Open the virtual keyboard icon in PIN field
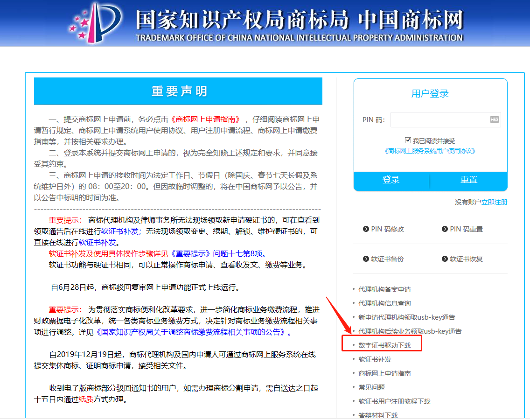530x420 pixels. [x=494, y=119]
